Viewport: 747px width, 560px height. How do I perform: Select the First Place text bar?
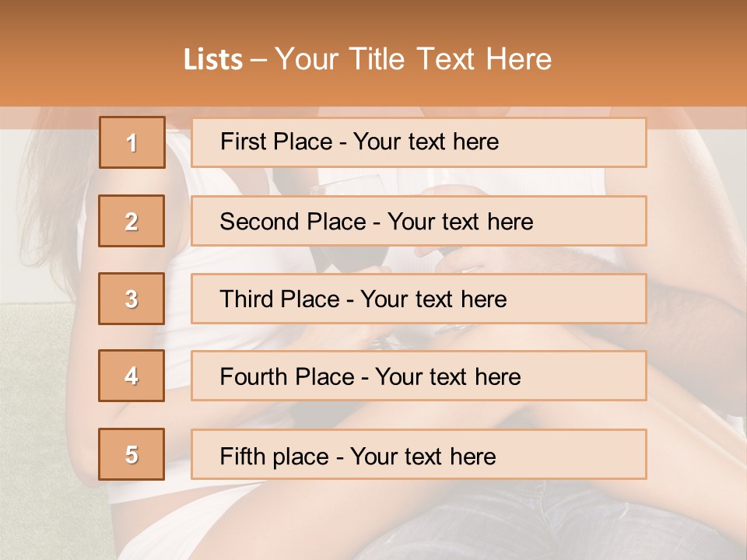(419, 142)
